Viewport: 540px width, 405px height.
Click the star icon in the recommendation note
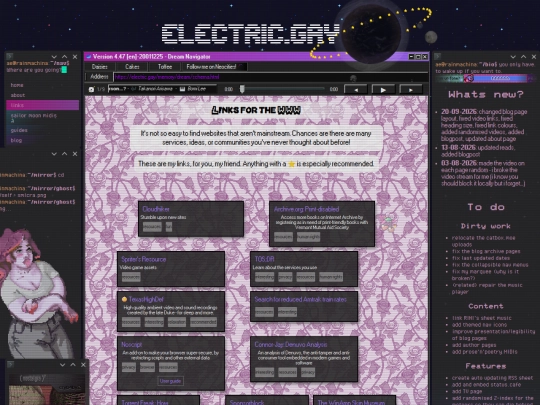(291, 164)
